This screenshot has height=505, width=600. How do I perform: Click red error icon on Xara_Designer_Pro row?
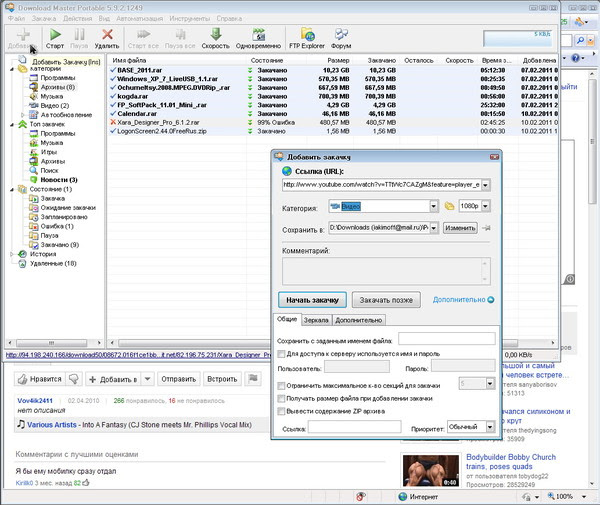point(113,122)
